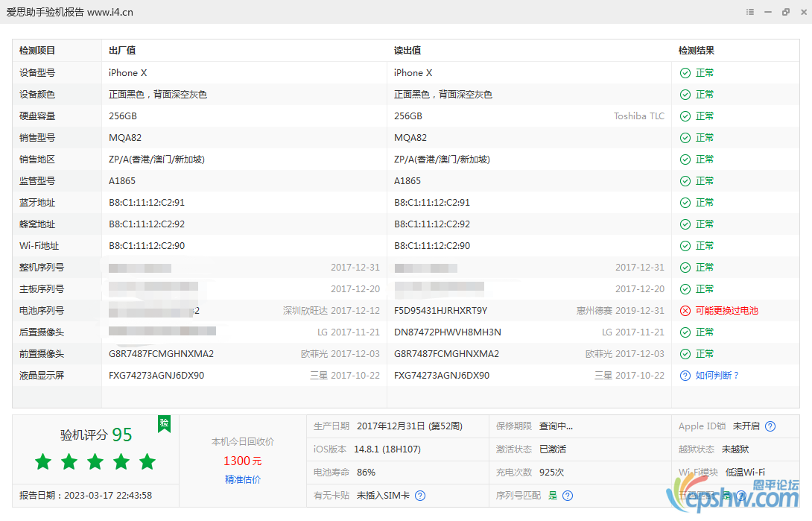Click help icon next to Apple ID锁 未开启
Viewport: 812px width, 521px height.
pyautogui.click(x=770, y=426)
